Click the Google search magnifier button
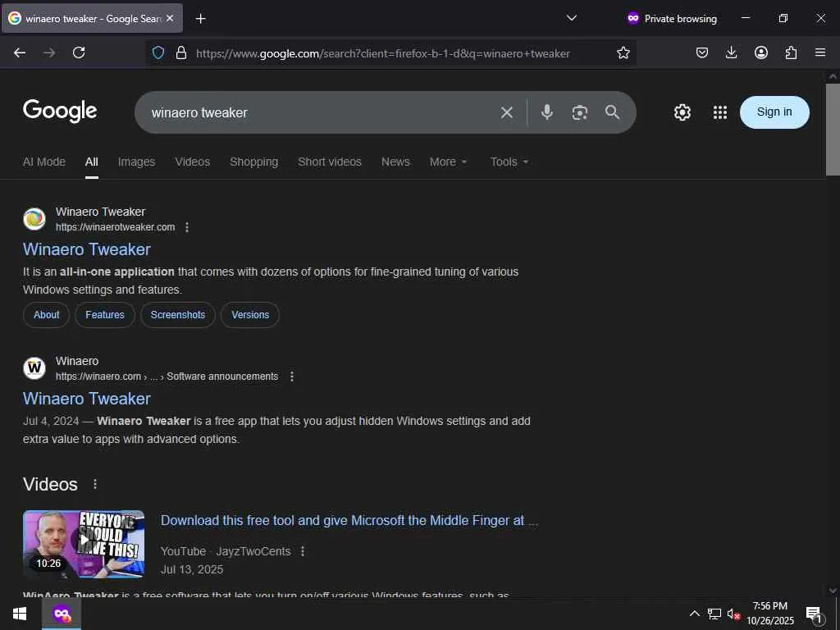The width and height of the screenshot is (840, 630). pos(612,112)
